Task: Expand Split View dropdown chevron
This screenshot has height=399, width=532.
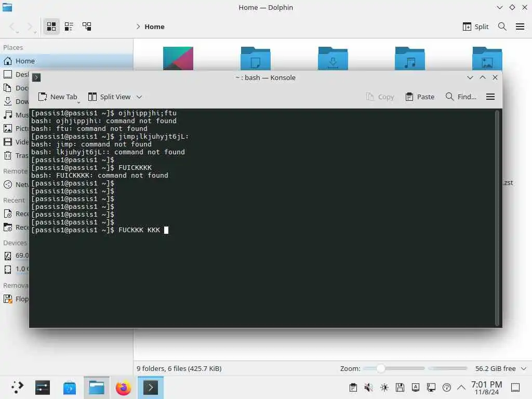Action: tap(139, 97)
